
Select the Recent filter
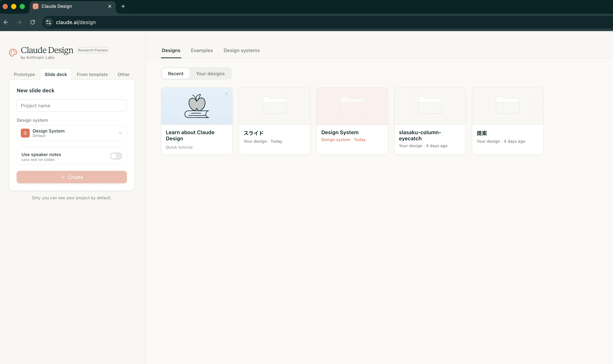(x=176, y=74)
